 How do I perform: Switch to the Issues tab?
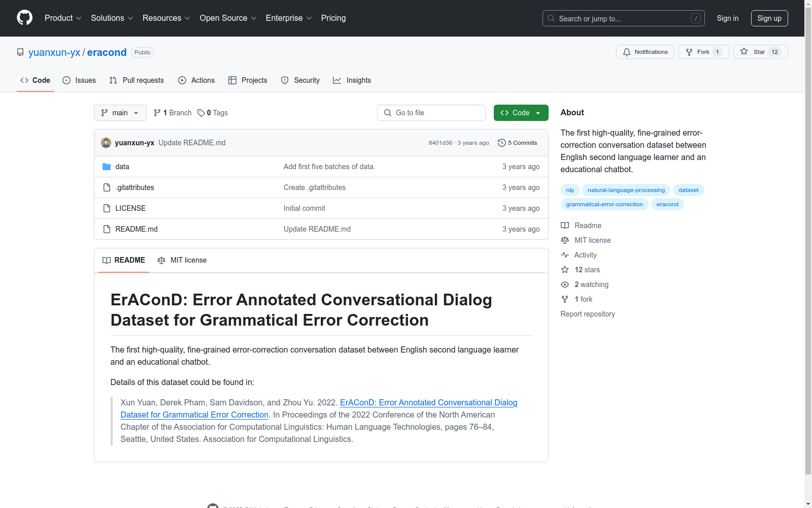click(x=79, y=80)
